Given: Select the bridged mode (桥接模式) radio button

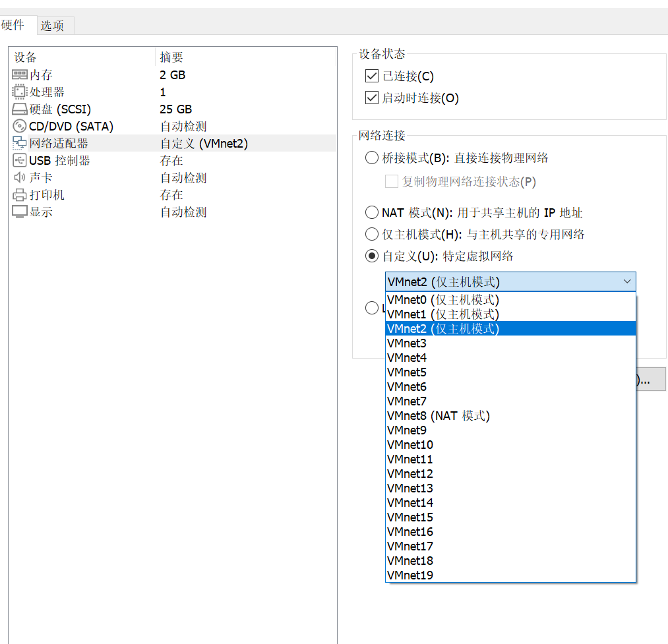Looking at the screenshot, I should pyautogui.click(x=372, y=158).
